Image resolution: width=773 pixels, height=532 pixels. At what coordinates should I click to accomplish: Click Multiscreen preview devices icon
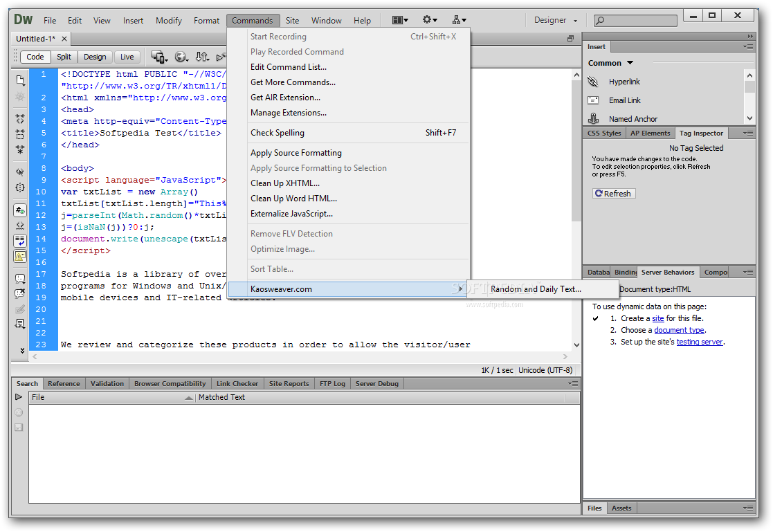tap(159, 57)
